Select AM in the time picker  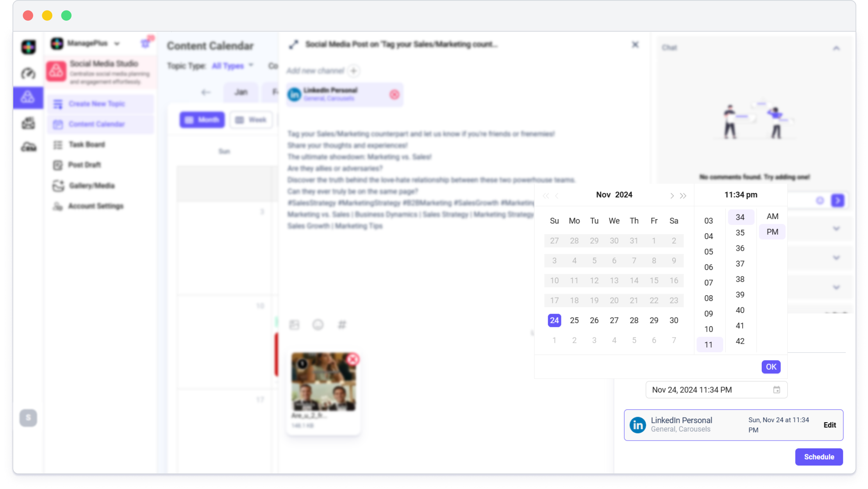tap(772, 216)
